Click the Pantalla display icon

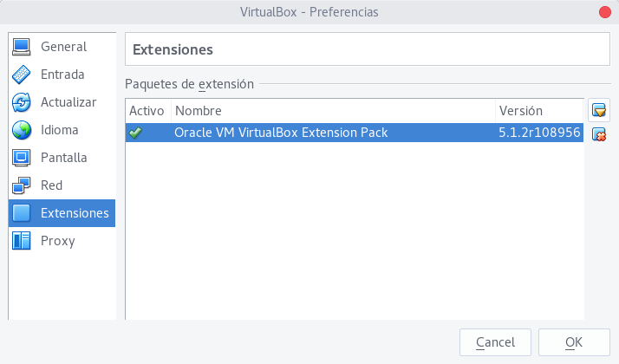(x=22, y=158)
